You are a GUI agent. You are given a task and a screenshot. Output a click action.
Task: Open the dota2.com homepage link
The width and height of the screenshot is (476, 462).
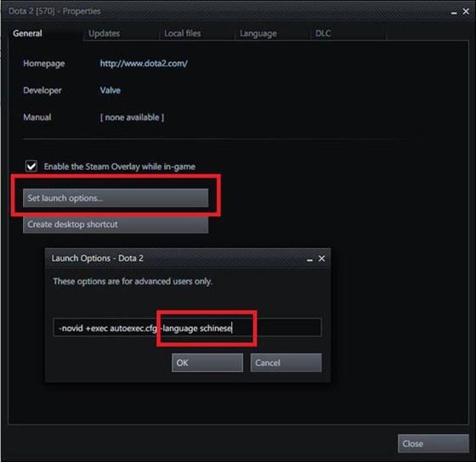144,64
